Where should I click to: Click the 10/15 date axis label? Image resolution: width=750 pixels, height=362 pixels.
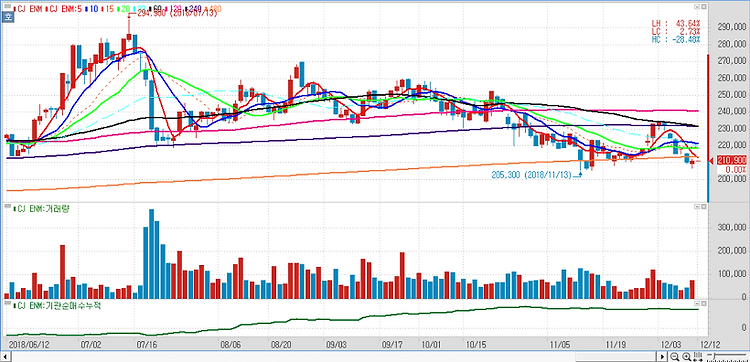click(x=475, y=344)
